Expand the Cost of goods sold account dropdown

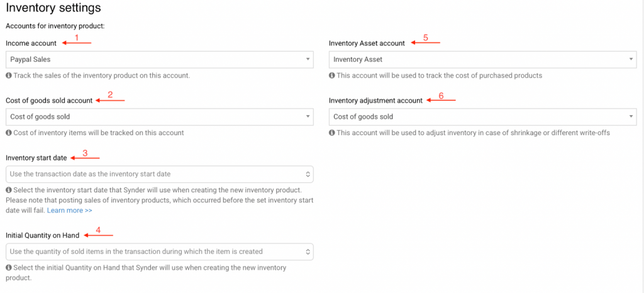[x=159, y=117]
